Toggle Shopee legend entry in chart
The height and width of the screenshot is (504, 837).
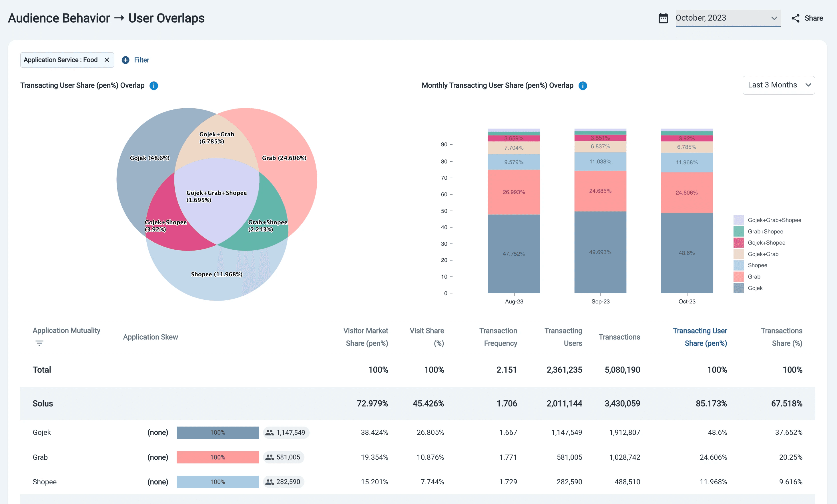[750, 265]
